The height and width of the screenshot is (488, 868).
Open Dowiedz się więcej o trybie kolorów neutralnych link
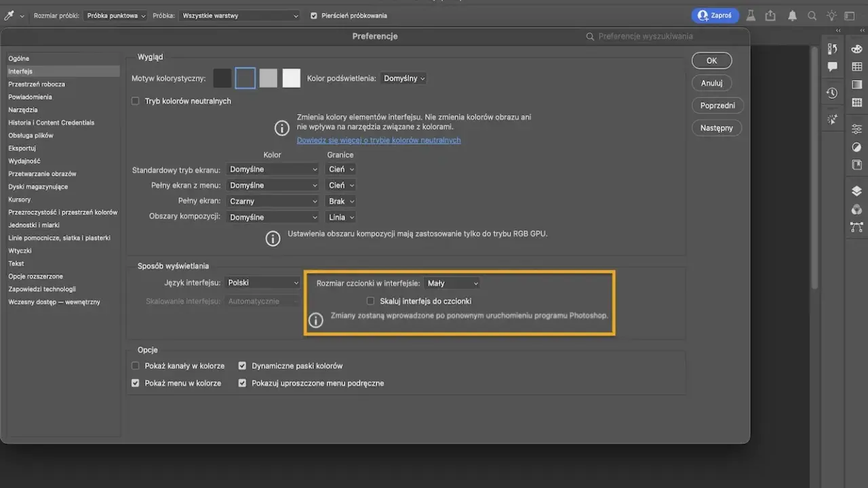click(378, 140)
